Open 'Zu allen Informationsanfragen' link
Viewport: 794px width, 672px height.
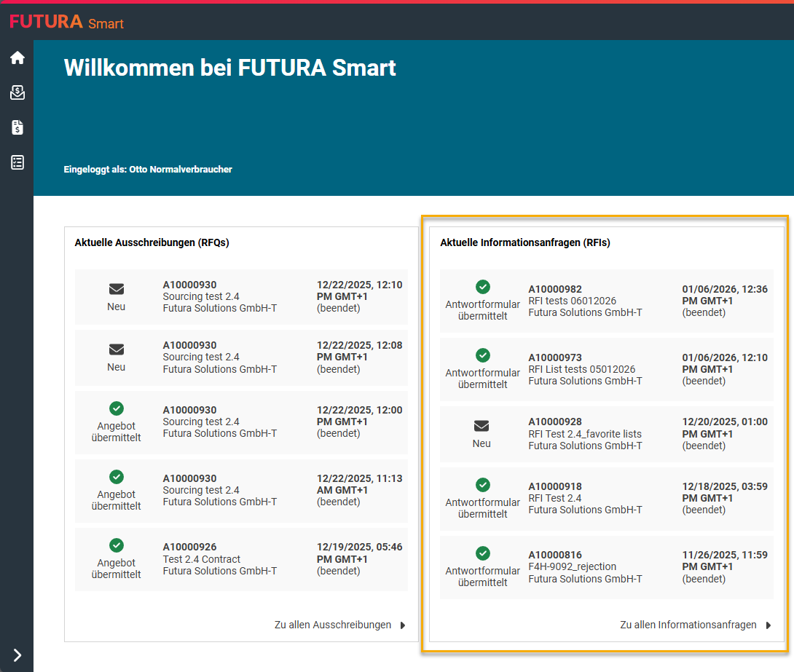point(688,625)
